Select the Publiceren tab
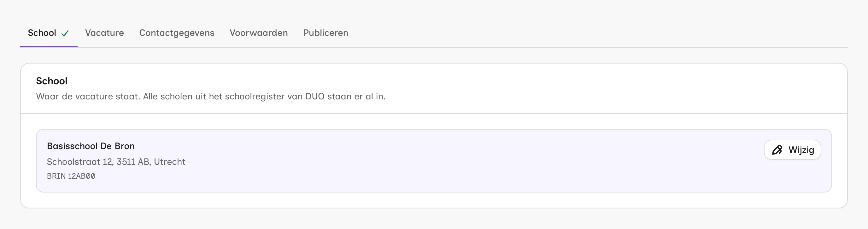 (326, 33)
